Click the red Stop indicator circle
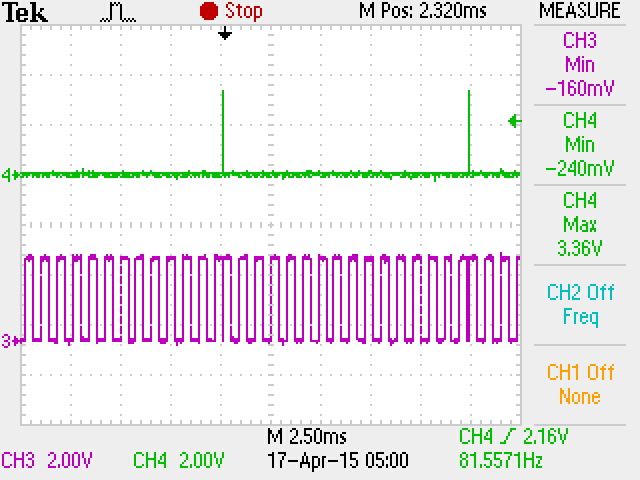640x480 pixels. click(209, 11)
